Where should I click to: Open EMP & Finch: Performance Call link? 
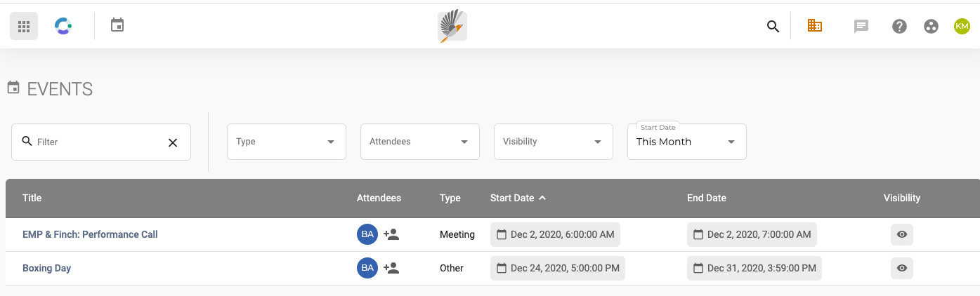pos(90,234)
